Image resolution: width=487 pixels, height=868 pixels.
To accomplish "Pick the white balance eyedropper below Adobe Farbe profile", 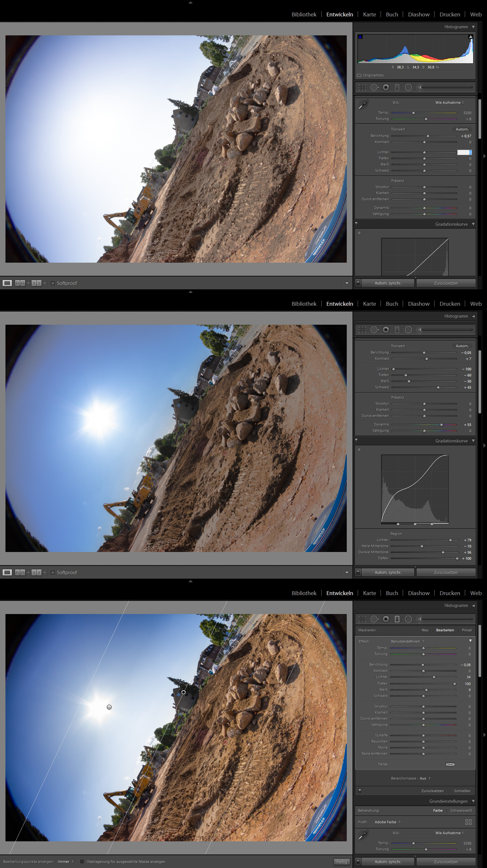I will pyautogui.click(x=363, y=835).
